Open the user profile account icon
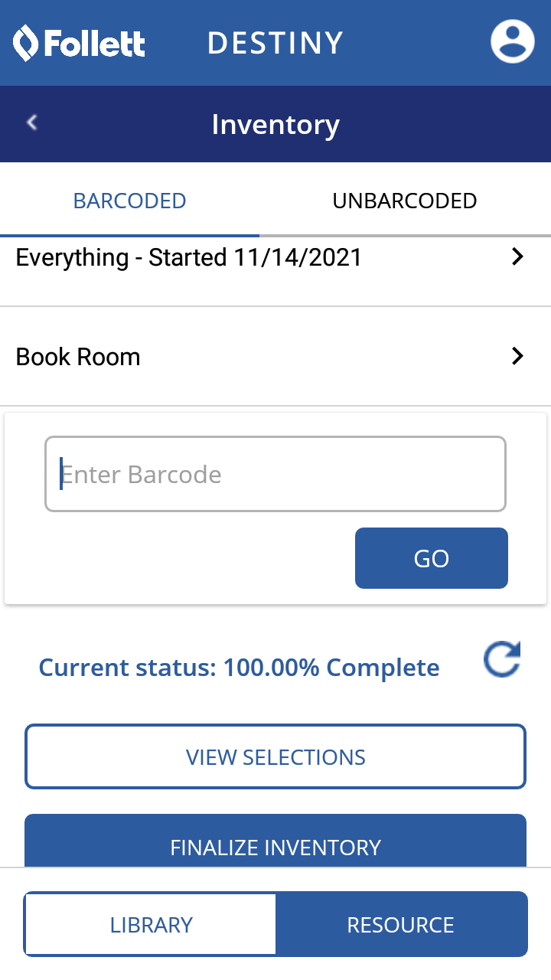The width and height of the screenshot is (551, 980). (x=512, y=41)
